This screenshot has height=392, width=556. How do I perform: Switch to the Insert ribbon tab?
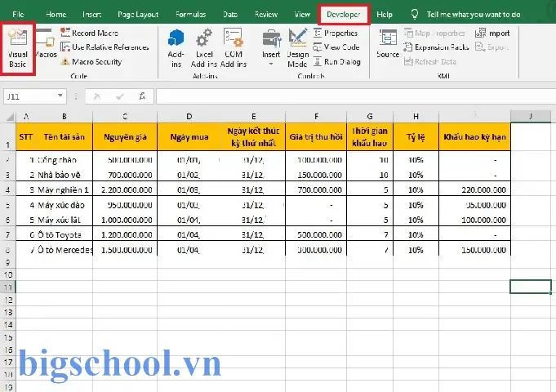pos(91,15)
